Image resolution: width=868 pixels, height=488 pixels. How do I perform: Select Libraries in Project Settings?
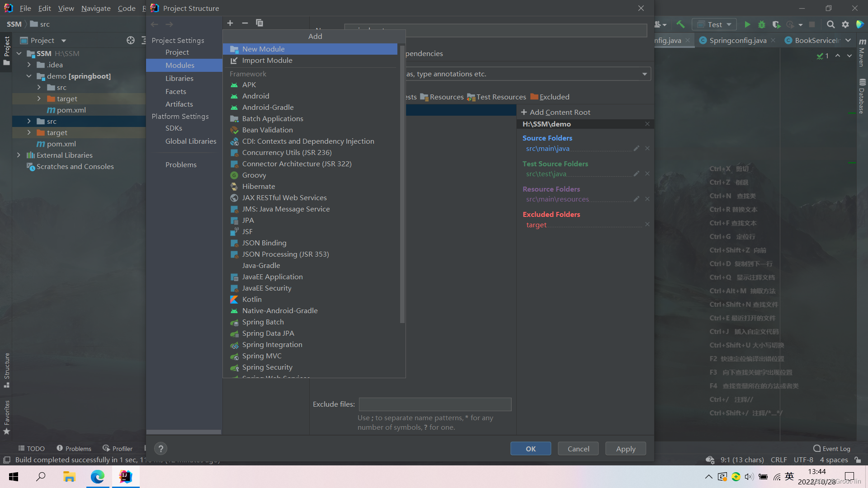click(x=179, y=78)
